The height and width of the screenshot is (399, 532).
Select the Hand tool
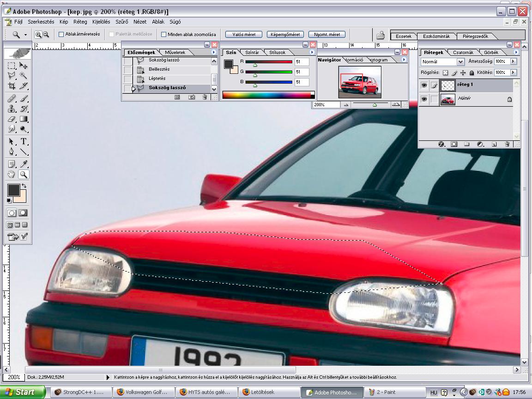(12, 175)
